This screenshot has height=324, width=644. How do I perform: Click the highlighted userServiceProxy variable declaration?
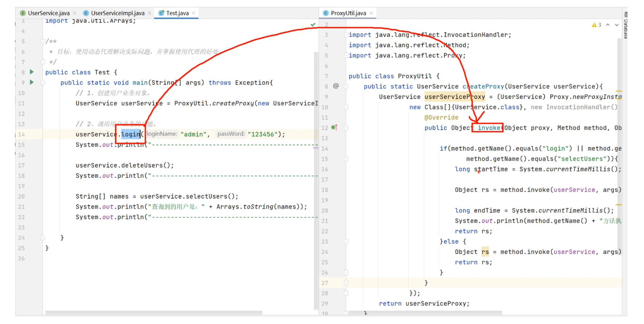(455, 97)
